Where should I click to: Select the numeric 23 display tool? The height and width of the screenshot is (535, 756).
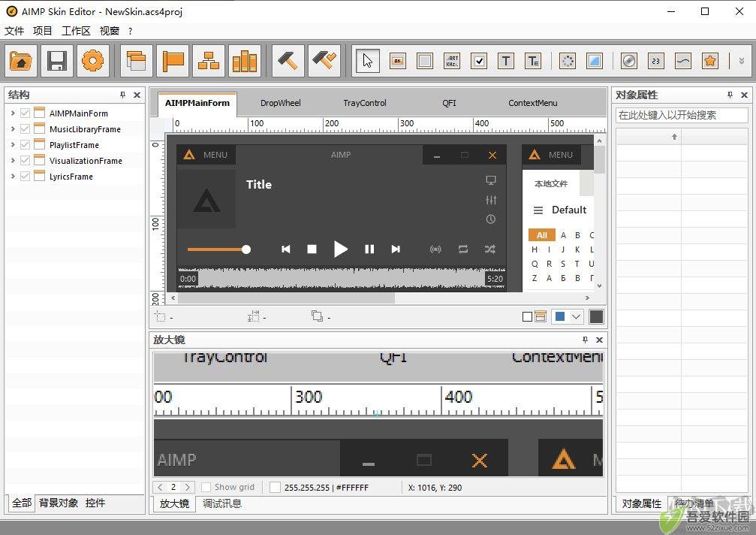click(x=656, y=61)
